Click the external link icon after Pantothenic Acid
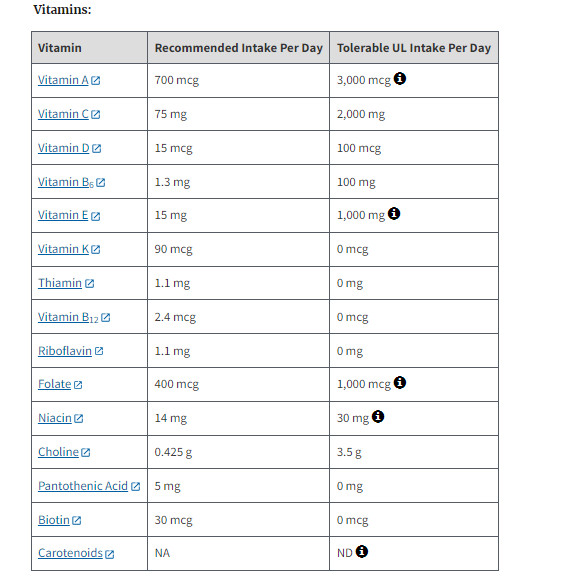This screenshot has height=576, width=579. pos(136,487)
